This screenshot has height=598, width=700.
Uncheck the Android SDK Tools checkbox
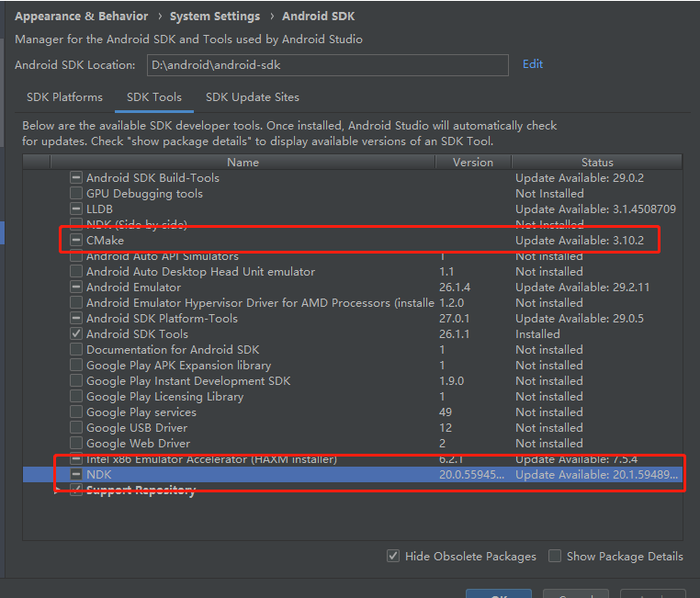76,334
